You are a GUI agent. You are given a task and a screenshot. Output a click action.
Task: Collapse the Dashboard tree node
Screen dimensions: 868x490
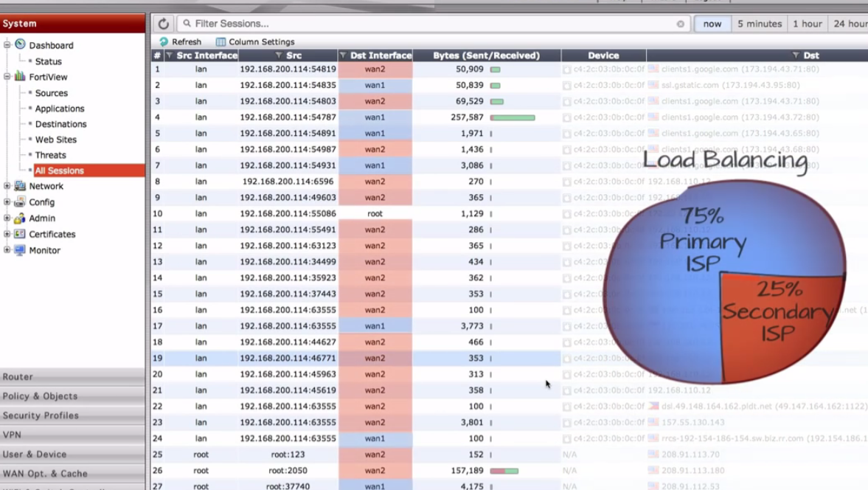[7, 45]
